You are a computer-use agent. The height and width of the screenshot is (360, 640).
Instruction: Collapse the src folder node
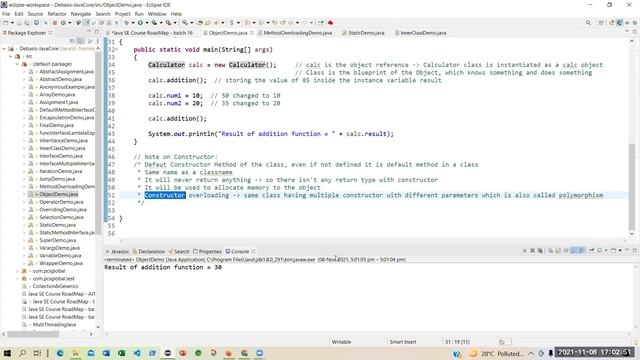tap(11, 56)
